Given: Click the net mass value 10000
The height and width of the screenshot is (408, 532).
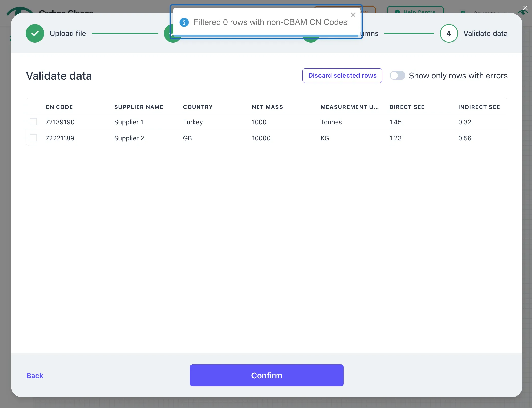Looking at the screenshot, I should pos(261,138).
